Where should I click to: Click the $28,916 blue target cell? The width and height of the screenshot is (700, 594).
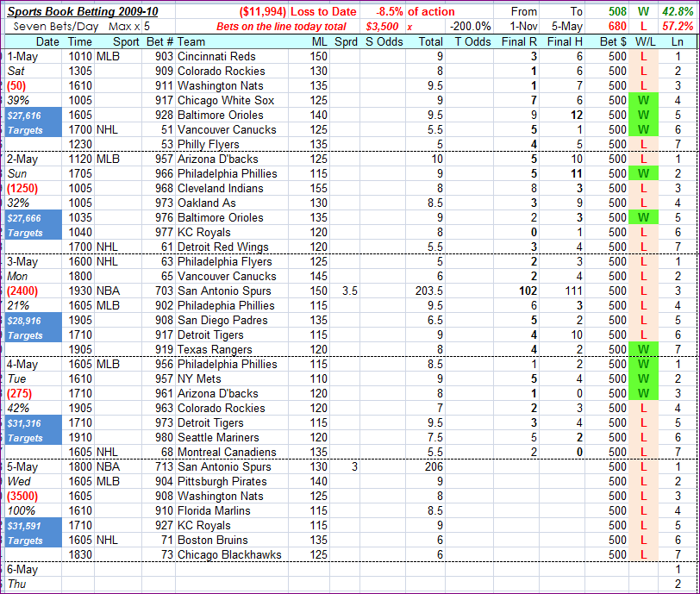coord(34,328)
